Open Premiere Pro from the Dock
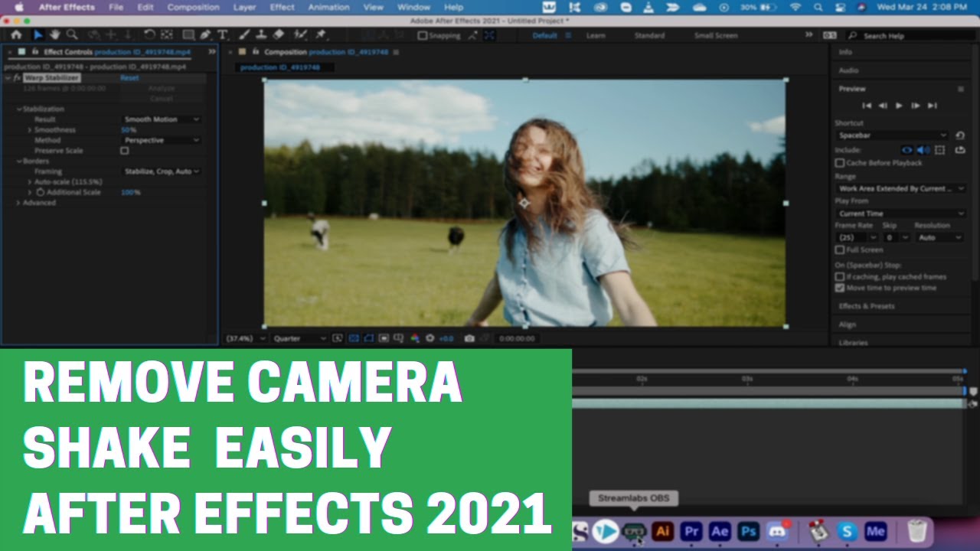This screenshot has height=551, width=980. (691, 531)
